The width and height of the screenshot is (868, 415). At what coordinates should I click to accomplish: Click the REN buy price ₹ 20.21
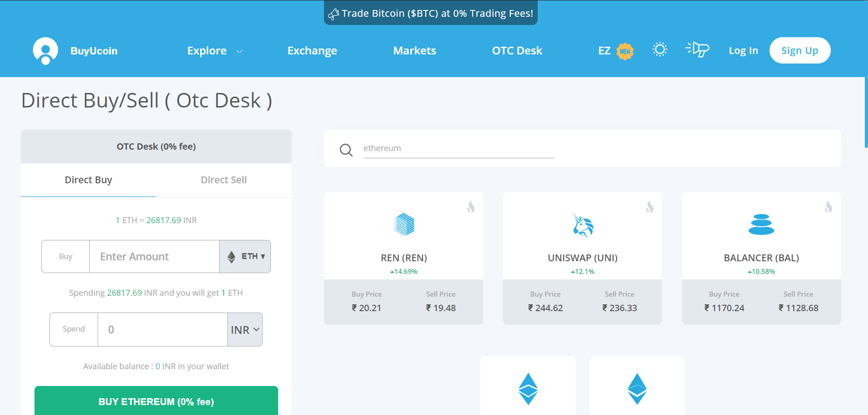pos(367,308)
